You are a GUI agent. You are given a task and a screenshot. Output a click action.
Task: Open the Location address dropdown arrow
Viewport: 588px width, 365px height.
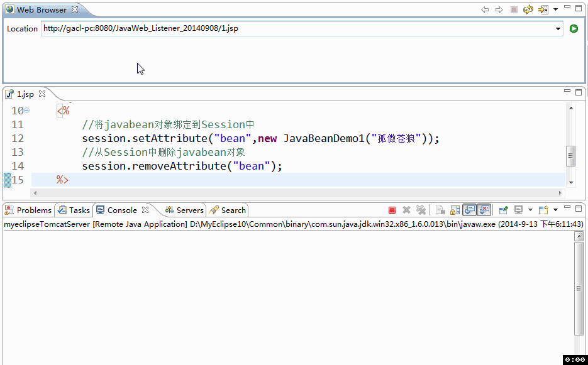557,28
